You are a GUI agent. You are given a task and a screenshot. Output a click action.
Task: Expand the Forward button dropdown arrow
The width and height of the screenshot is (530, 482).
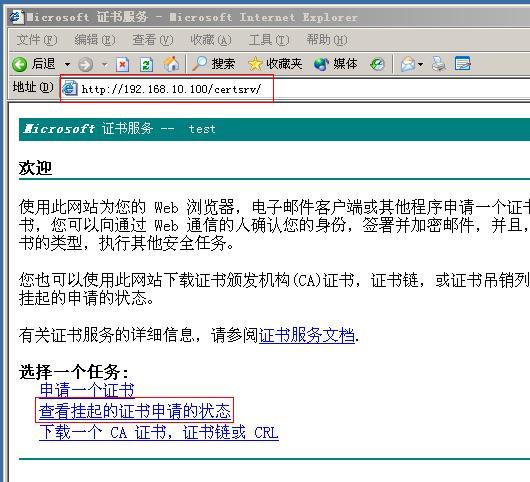click(104, 64)
